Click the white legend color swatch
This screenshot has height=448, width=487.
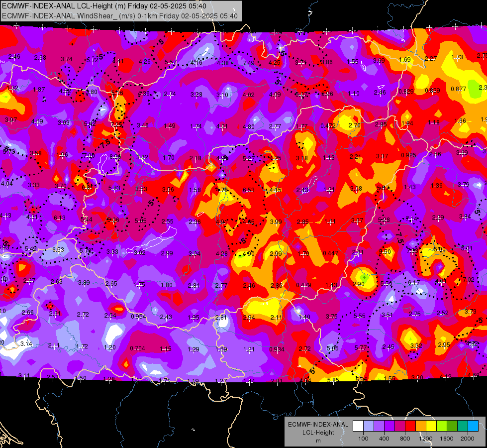point(358,426)
